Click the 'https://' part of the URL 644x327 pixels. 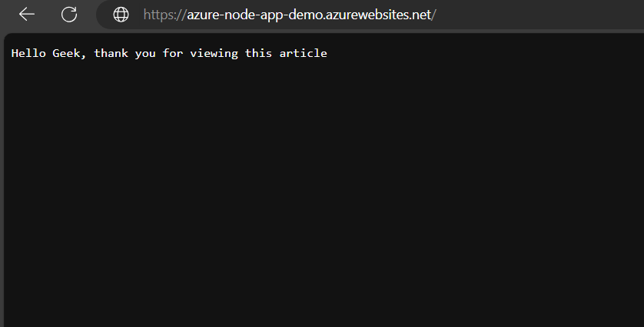coord(164,15)
